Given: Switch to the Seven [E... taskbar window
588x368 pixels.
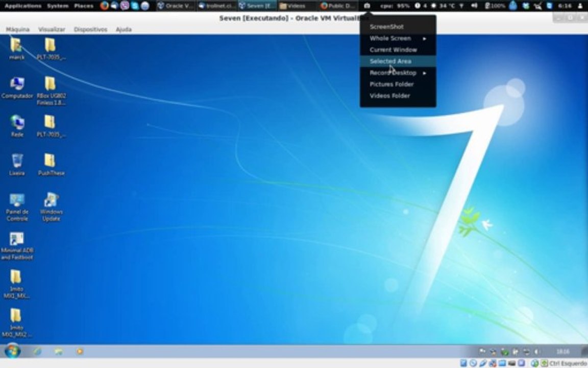Looking at the screenshot, I should [x=257, y=6].
